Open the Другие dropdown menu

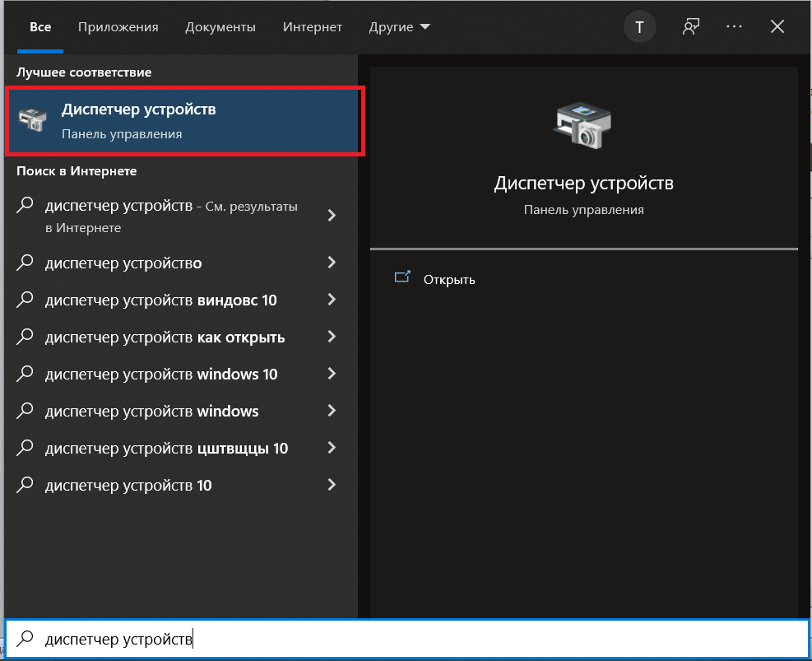399,27
